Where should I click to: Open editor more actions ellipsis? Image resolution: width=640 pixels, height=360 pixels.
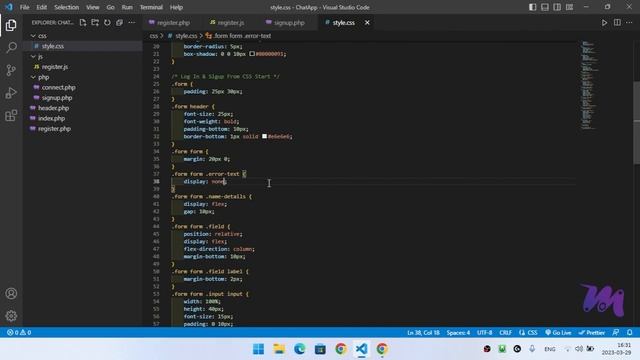pyautogui.click(x=629, y=23)
